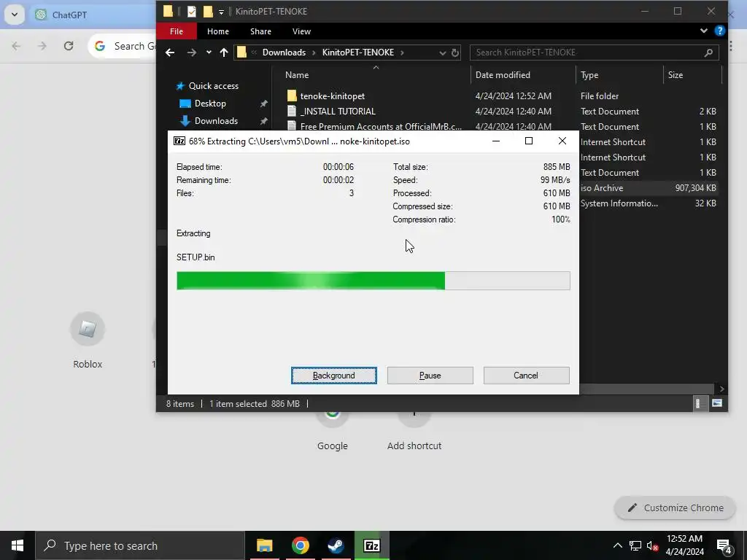Image resolution: width=747 pixels, height=560 pixels.
Task: Sort by Name column header
Action: [x=297, y=75]
